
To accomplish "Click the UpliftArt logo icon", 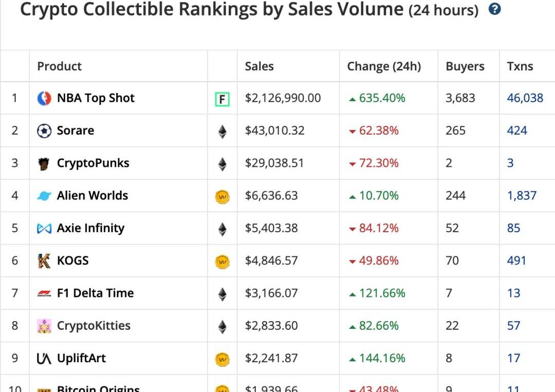I will click(x=44, y=359).
